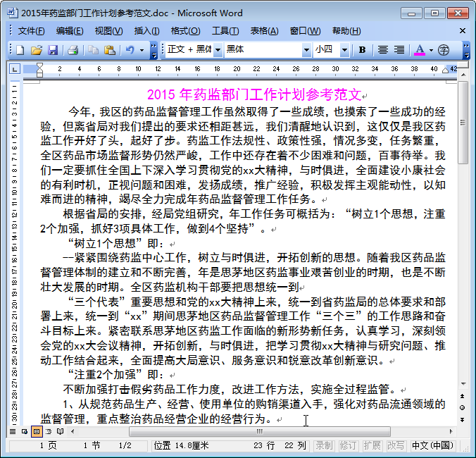
Task: Print the document
Action: [x=73, y=50]
